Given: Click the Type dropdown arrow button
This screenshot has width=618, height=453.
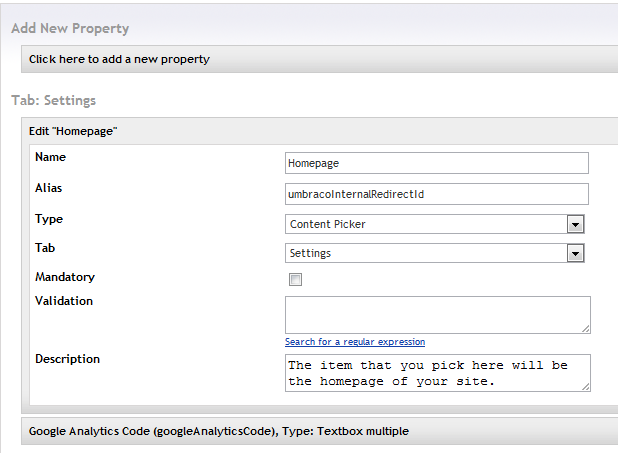Looking at the screenshot, I should [575, 224].
